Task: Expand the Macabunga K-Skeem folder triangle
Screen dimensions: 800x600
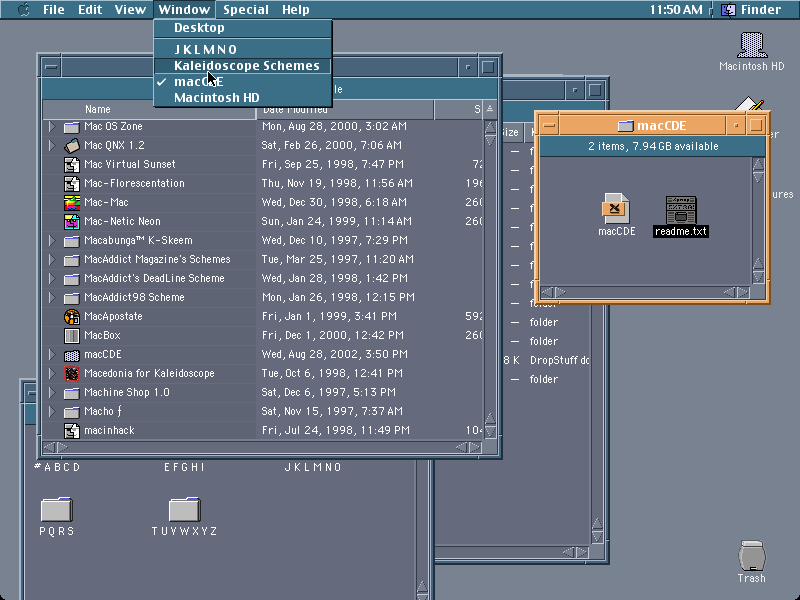Action: pos(52,240)
